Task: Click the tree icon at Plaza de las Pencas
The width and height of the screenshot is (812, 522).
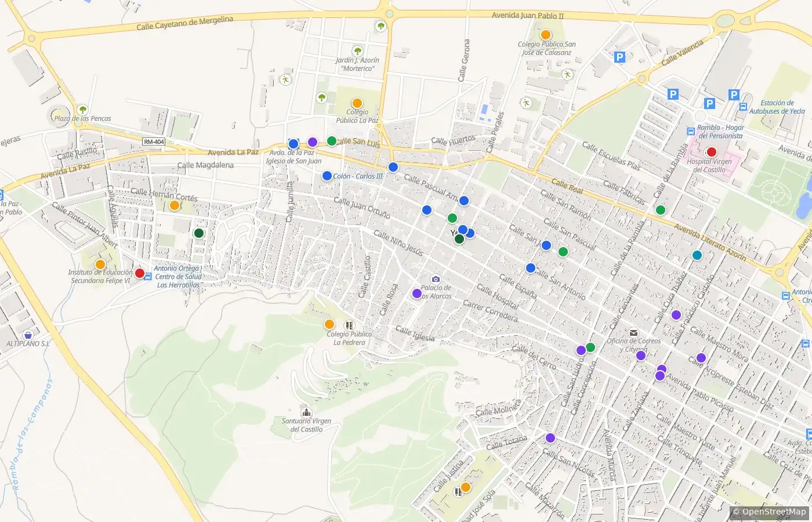Action: (83, 109)
